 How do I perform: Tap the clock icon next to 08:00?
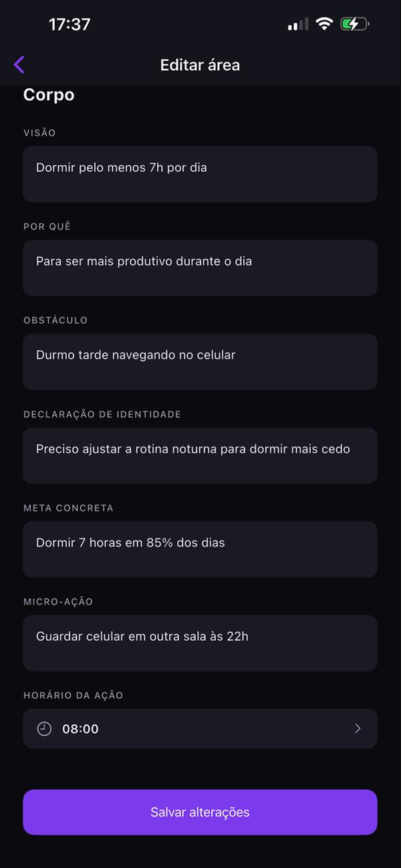coord(44,729)
